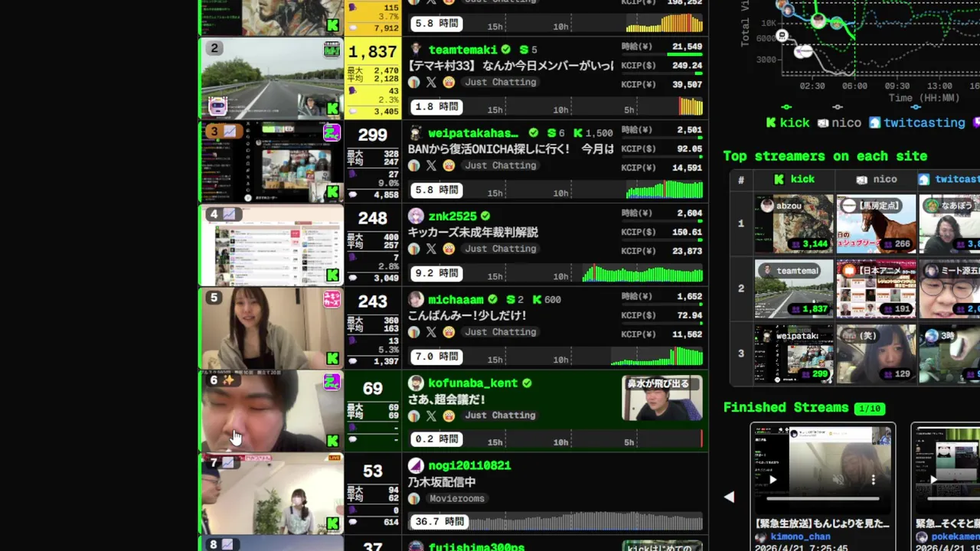Click the K 1,500 badge for weipatakahas

[593, 133]
